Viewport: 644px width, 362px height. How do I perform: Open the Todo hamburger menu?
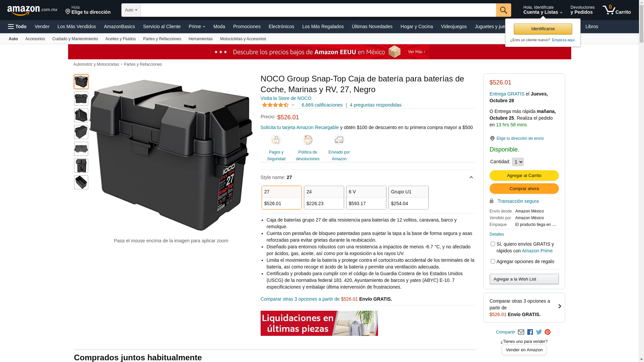(x=17, y=26)
